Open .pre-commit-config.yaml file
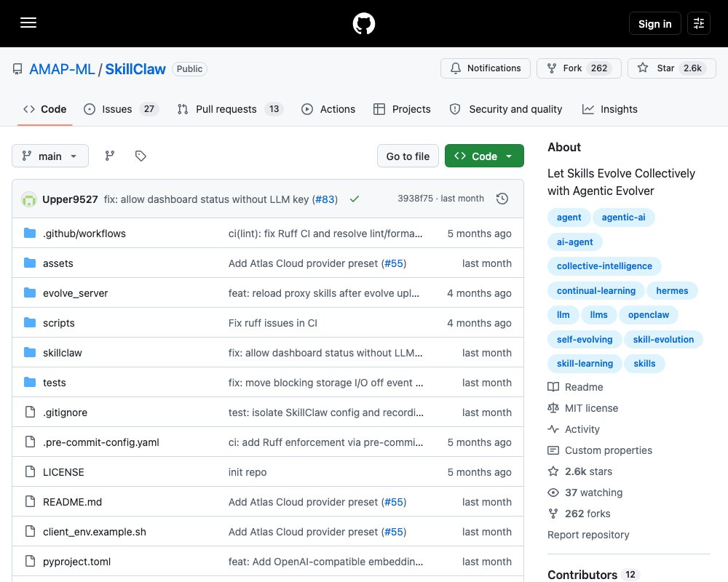 (x=100, y=442)
